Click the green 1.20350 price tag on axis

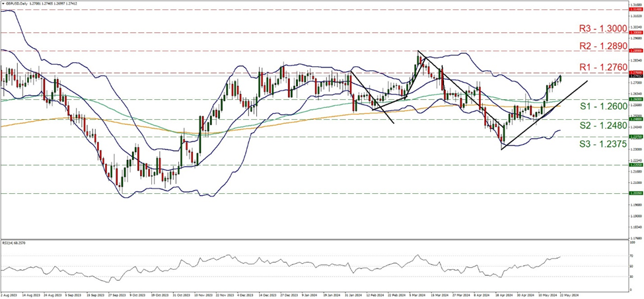pos(635,193)
